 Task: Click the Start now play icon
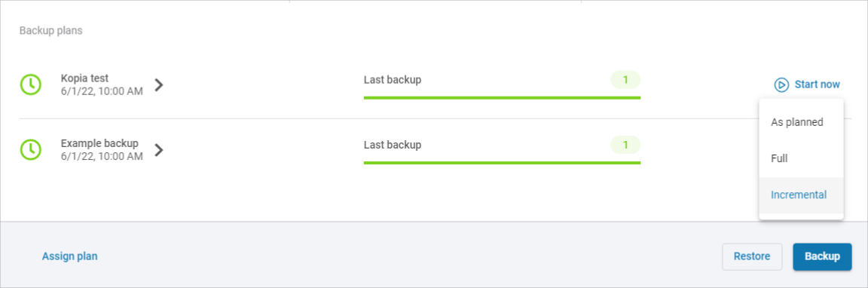coord(781,84)
